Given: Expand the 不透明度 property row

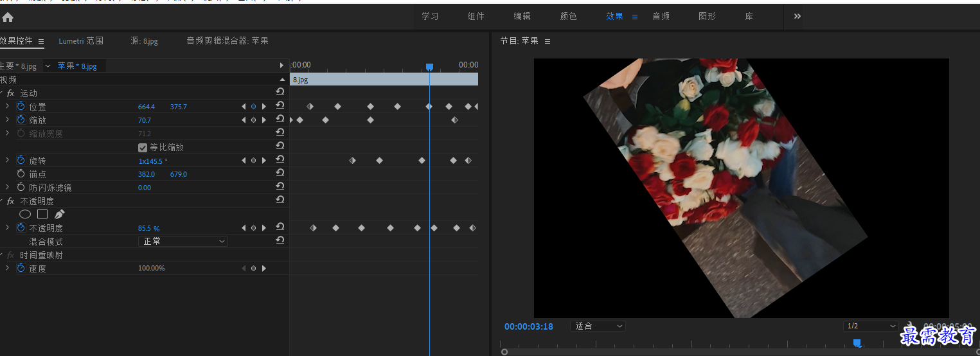Looking at the screenshot, I should [x=7, y=227].
